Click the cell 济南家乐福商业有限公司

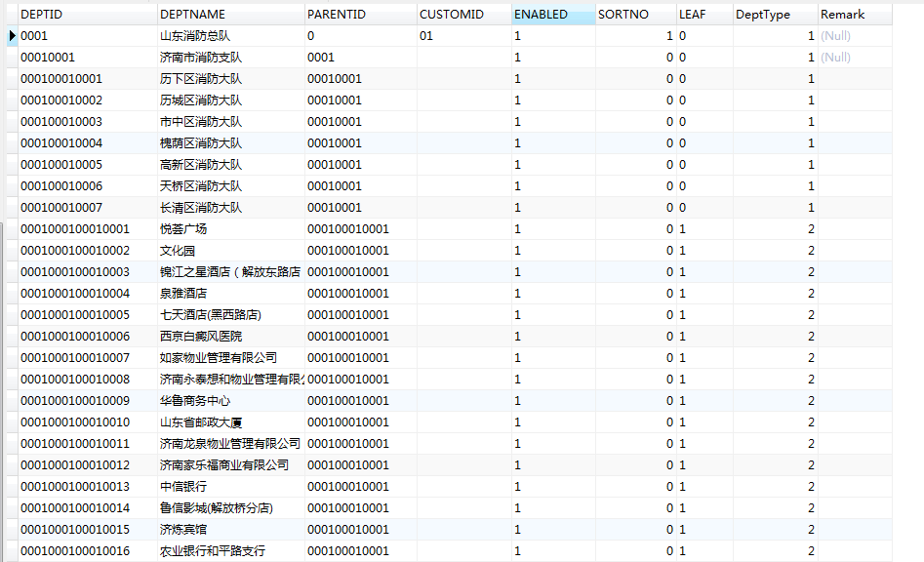pyautogui.click(x=231, y=465)
